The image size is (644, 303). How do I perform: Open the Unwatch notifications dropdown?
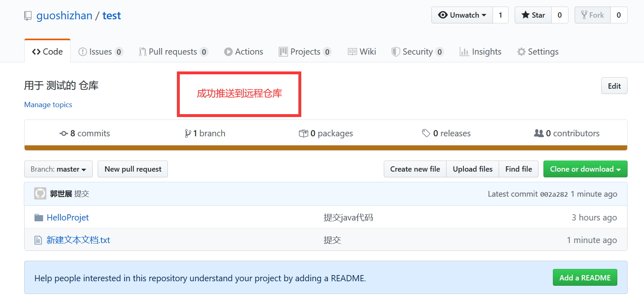pyautogui.click(x=462, y=15)
